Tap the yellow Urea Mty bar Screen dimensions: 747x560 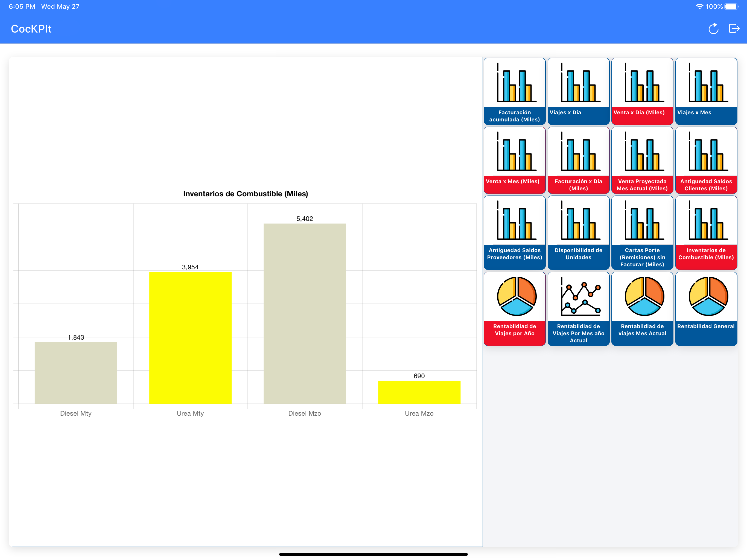coord(190,338)
